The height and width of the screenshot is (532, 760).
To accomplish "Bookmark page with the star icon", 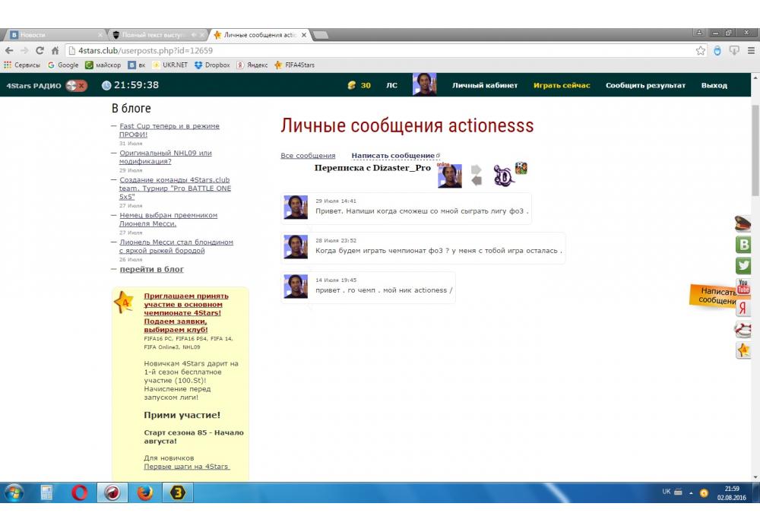I will click(x=701, y=51).
